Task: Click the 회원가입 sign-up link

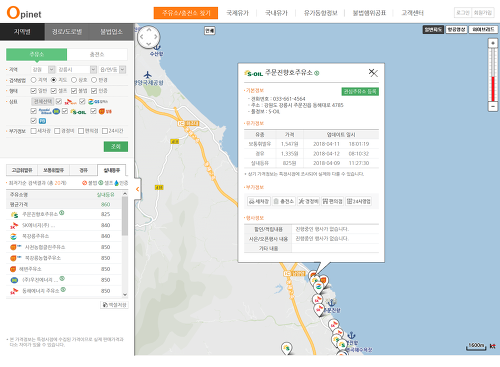Action: click(x=483, y=13)
